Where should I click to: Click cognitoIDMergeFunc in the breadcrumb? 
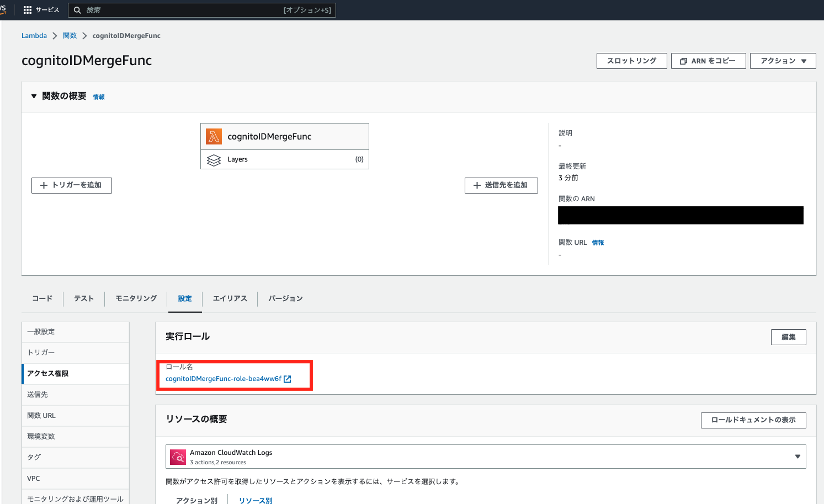coord(126,36)
